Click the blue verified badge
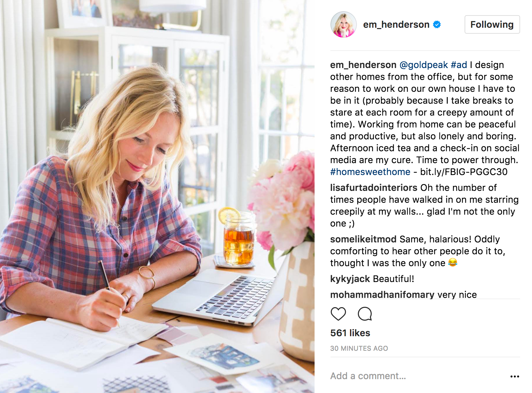532x393 pixels. [437, 24]
